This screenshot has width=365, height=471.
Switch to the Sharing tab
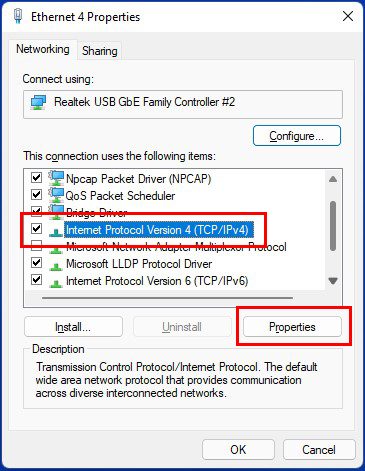point(100,51)
